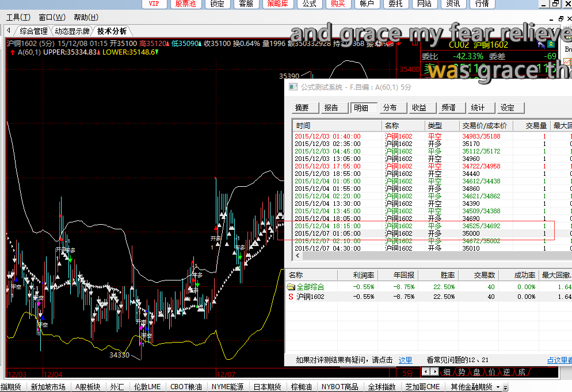
Task: Click the trade list horizontal scrollbar left arrow
Action: tap(298, 256)
